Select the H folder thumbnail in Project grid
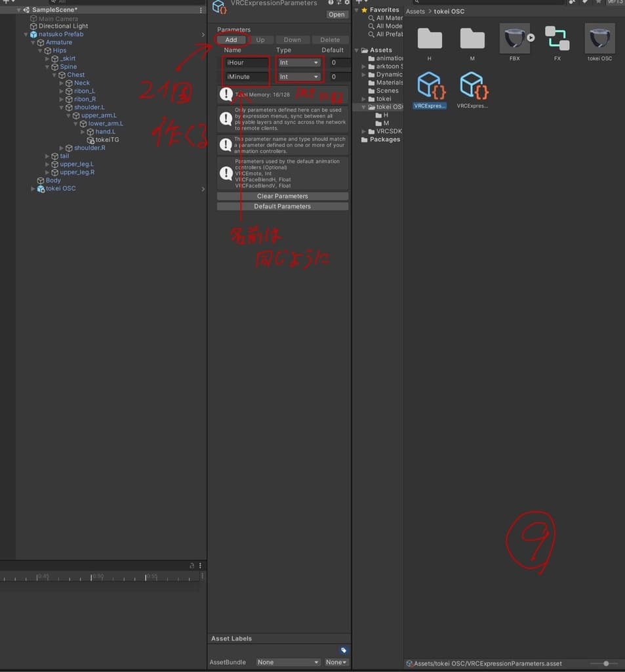The height and width of the screenshot is (672, 625). coord(429,39)
